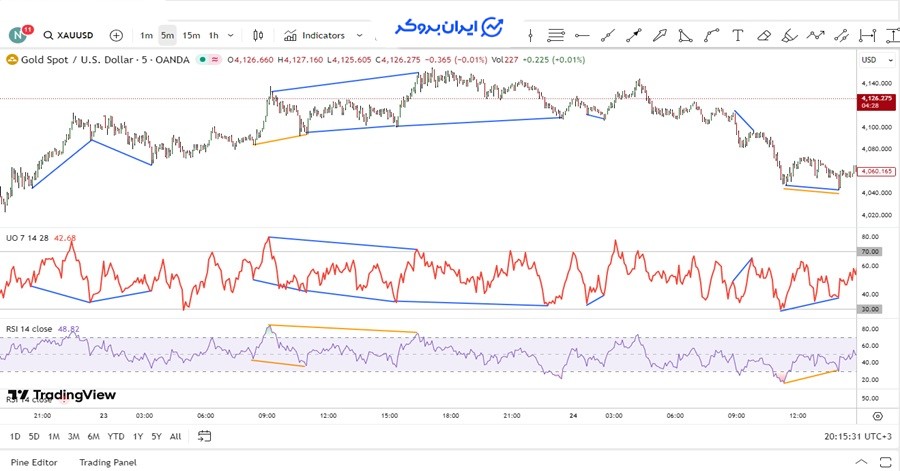Expand the timeframe interval dropdown
900x471 pixels.
point(232,35)
